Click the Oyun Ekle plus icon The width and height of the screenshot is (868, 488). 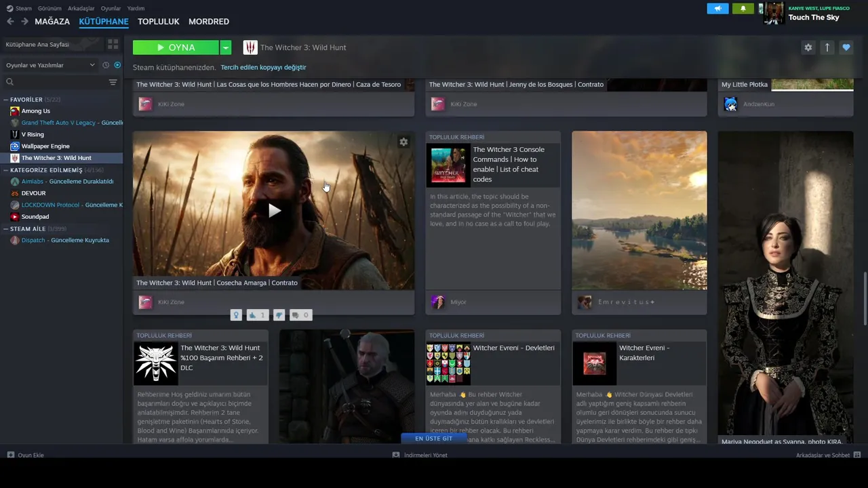pyautogui.click(x=11, y=455)
